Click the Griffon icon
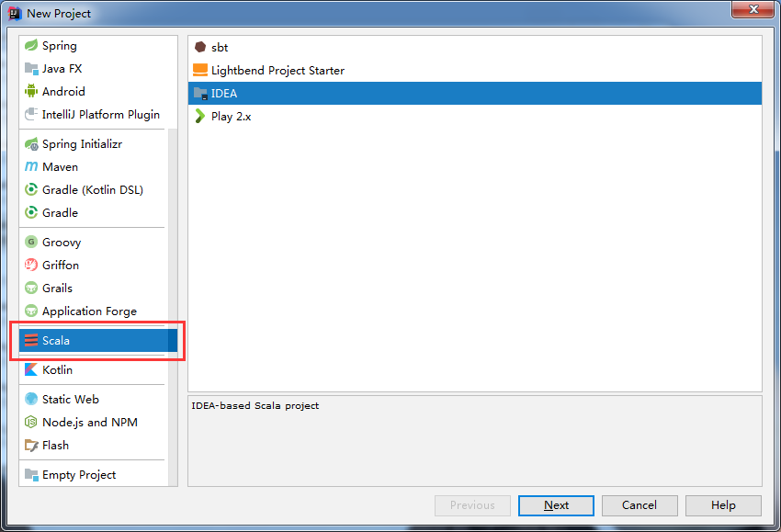Viewport: 781px width, 532px height. [x=31, y=265]
